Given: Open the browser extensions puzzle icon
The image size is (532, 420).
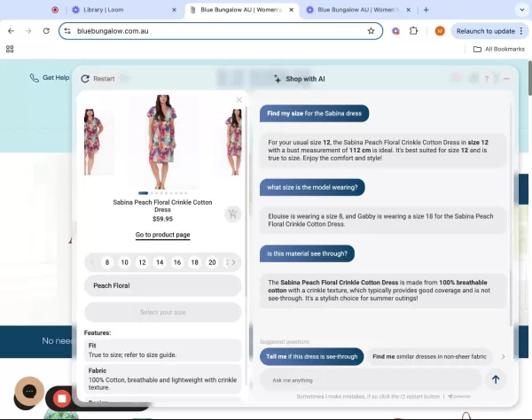Looking at the screenshot, I should [413, 31].
